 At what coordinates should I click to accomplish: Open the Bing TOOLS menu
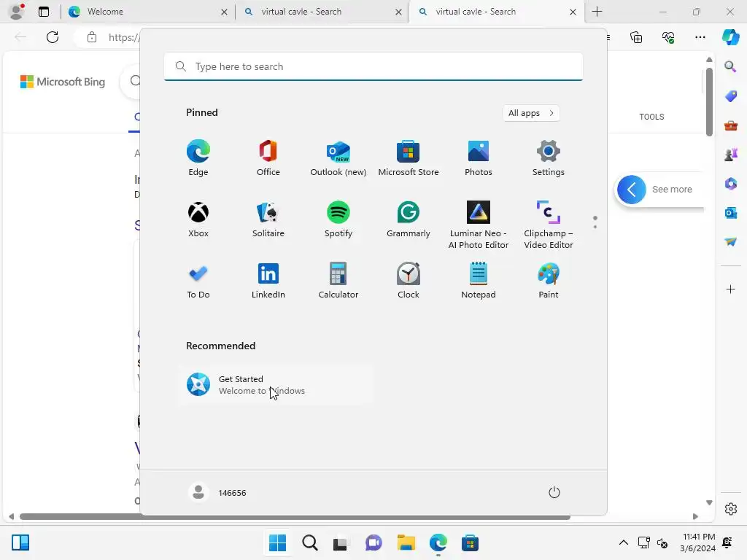(x=651, y=117)
